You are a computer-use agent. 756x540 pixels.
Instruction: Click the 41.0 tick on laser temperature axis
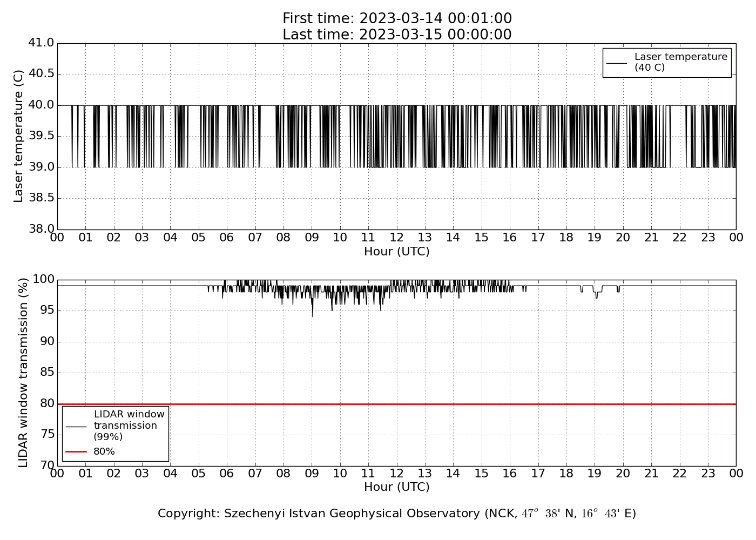click(41, 43)
